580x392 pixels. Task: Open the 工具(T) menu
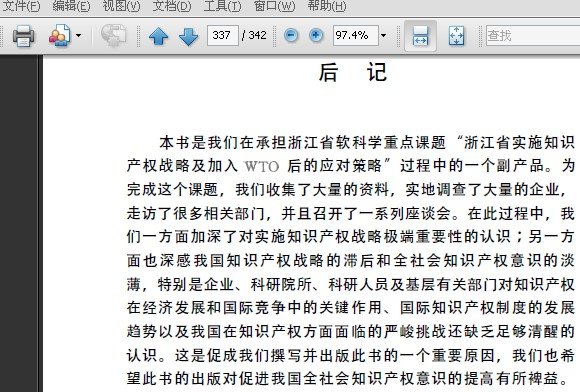222,6
